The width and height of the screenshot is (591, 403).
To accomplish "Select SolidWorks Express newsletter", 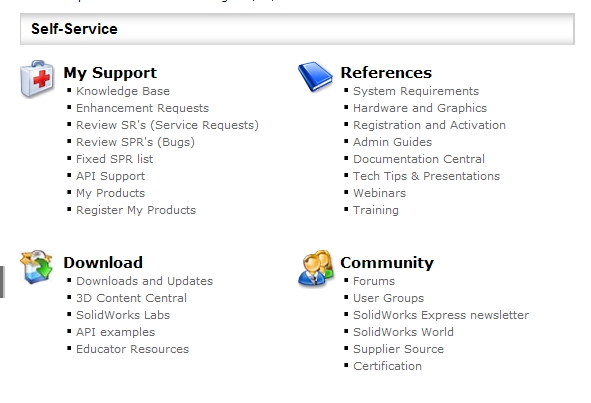I will (441, 315).
